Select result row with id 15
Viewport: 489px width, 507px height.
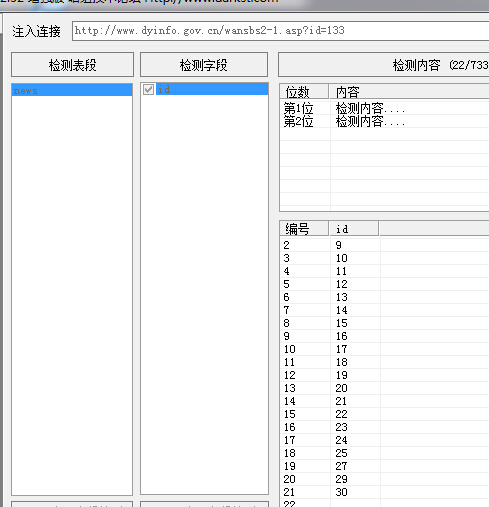(x=385, y=323)
